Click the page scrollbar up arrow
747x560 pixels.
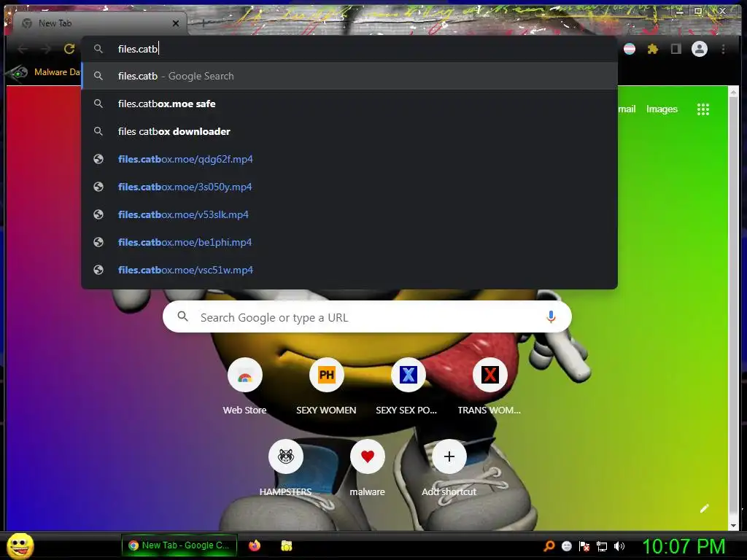pyautogui.click(x=733, y=92)
